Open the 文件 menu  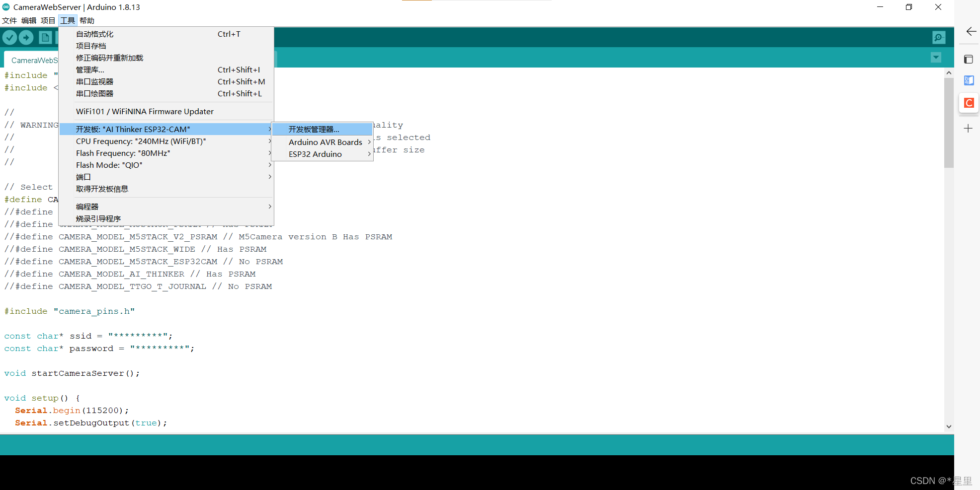click(x=9, y=20)
